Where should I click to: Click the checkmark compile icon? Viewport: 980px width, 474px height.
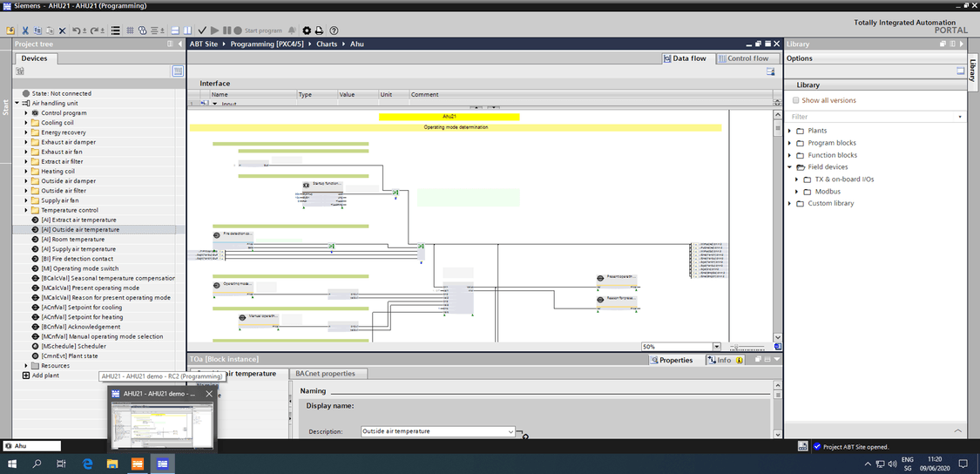coord(202,30)
